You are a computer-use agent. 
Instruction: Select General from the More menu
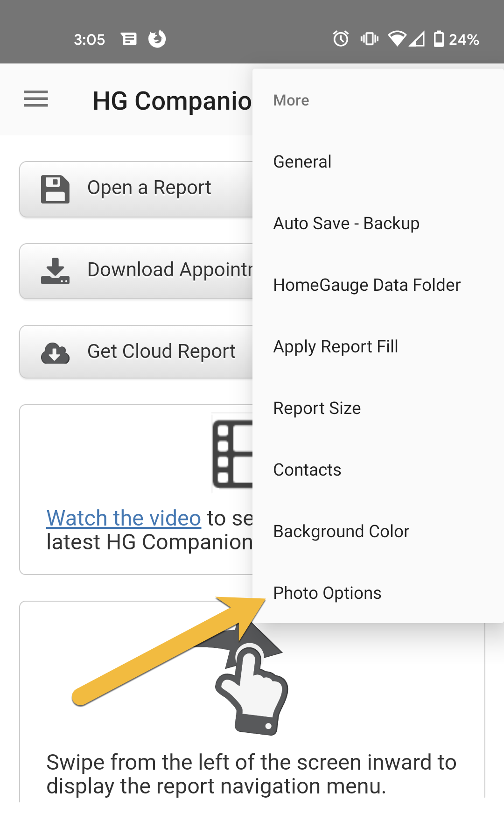[x=302, y=162]
